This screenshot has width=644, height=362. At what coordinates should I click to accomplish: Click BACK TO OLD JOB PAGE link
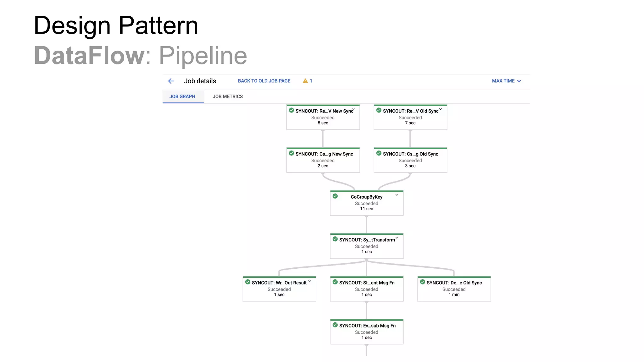coord(264,81)
